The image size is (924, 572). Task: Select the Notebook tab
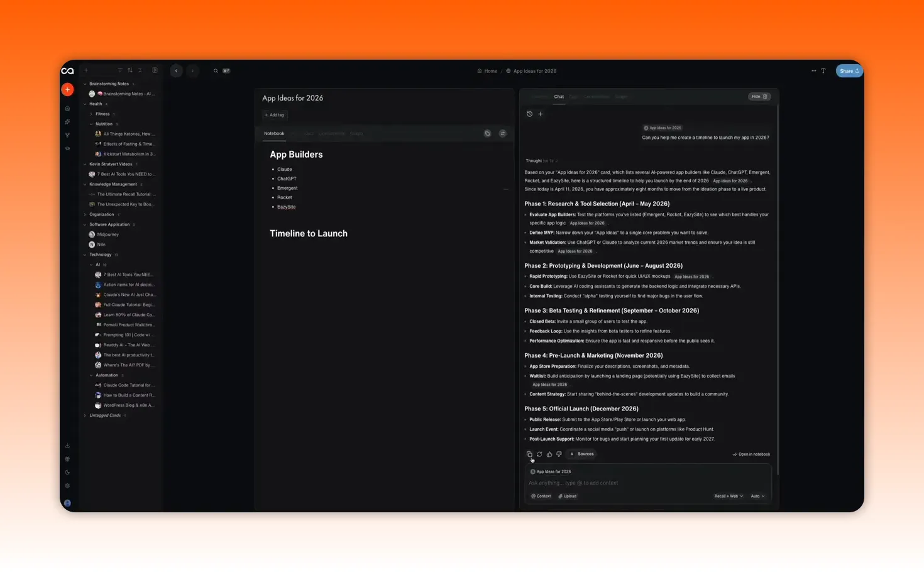274,133
